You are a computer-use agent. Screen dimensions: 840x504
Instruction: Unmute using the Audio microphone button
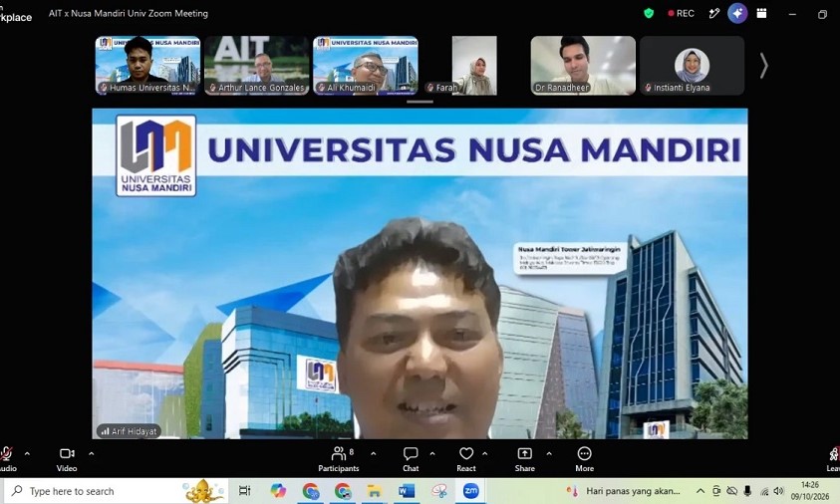[x=6, y=459]
